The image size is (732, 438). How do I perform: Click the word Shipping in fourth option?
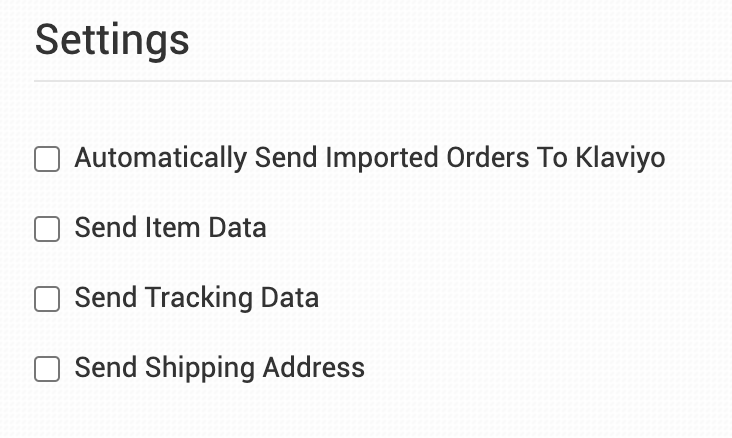tap(200, 368)
